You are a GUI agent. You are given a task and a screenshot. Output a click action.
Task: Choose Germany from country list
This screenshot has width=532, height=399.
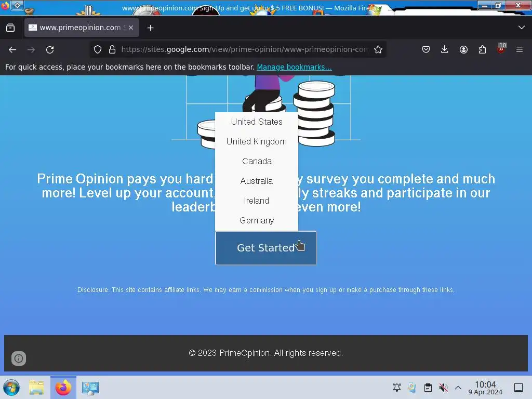[257, 220]
